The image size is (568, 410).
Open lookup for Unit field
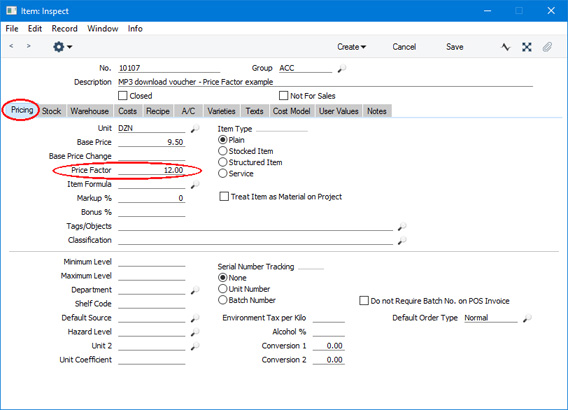[195, 129]
